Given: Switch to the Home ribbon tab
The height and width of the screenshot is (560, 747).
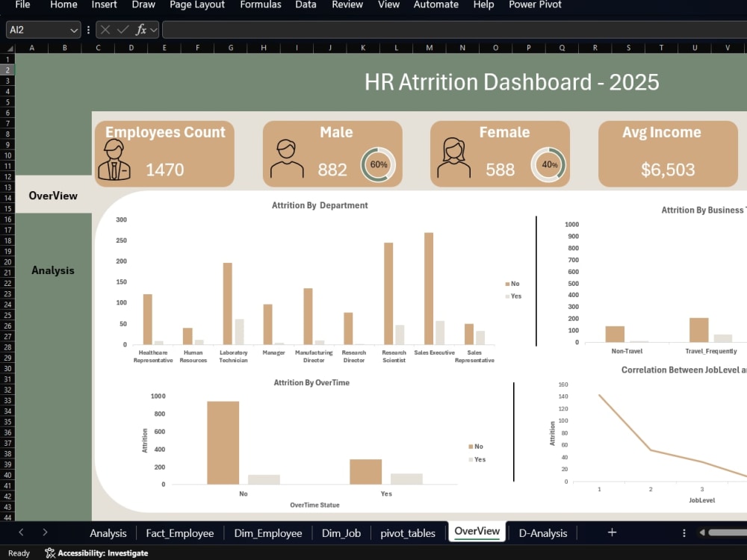Looking at the screenshot, I should coord(63,4).
